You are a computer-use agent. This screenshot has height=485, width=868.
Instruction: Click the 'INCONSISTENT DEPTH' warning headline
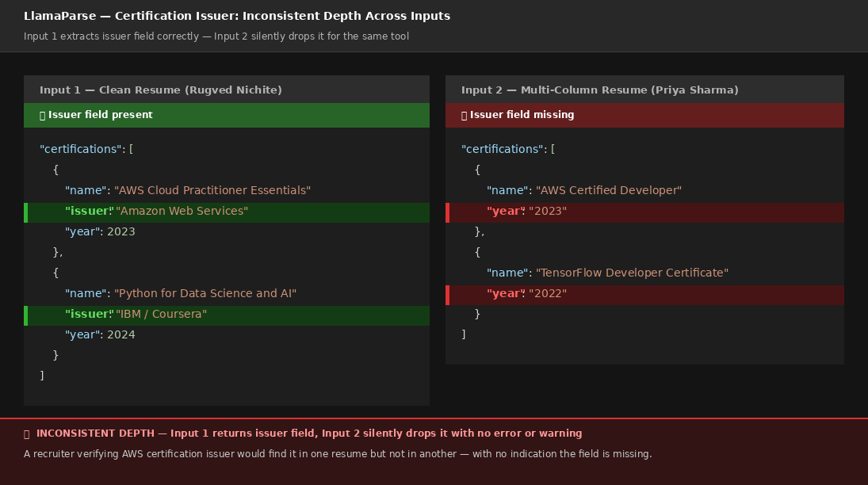(x=309, y=433)
